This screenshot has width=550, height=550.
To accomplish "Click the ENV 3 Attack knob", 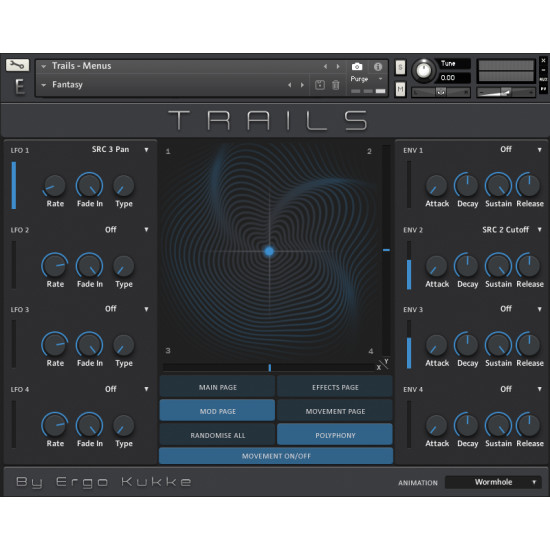I will 436,345.
